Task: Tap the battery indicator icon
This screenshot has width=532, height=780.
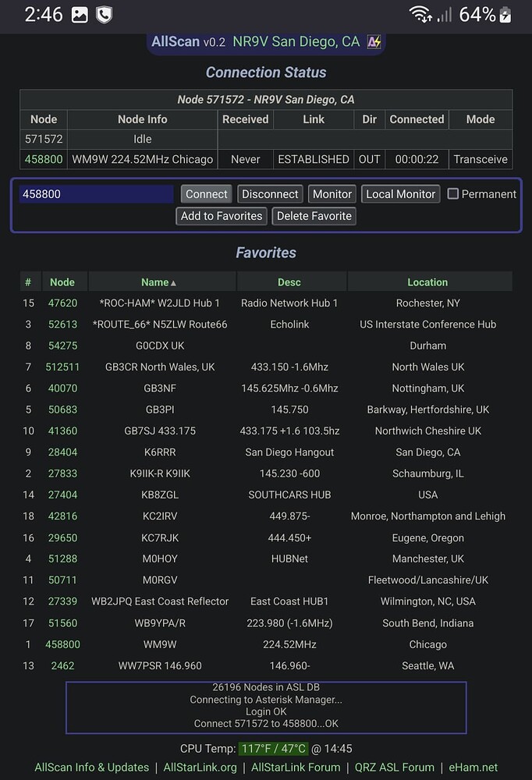Action: 505,15
